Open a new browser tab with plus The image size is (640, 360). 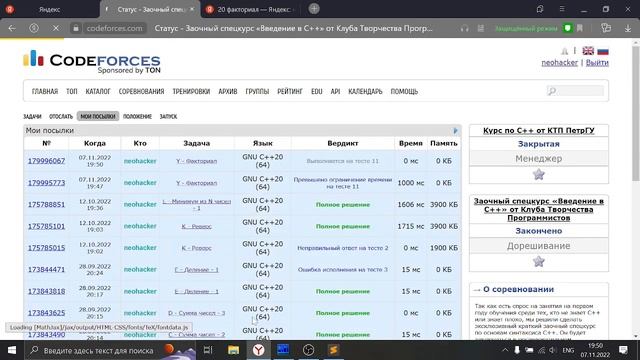[314, 9]
